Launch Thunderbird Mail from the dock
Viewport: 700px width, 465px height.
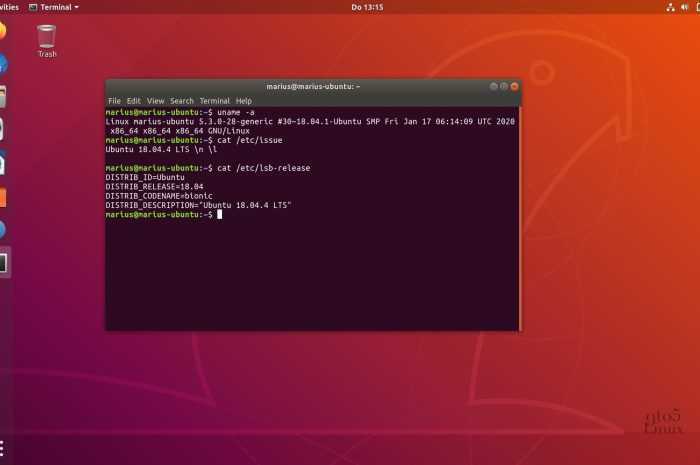[2, 64]
